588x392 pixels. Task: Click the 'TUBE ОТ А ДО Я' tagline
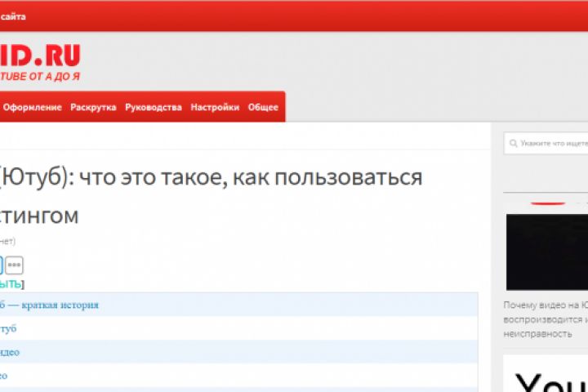40,77
